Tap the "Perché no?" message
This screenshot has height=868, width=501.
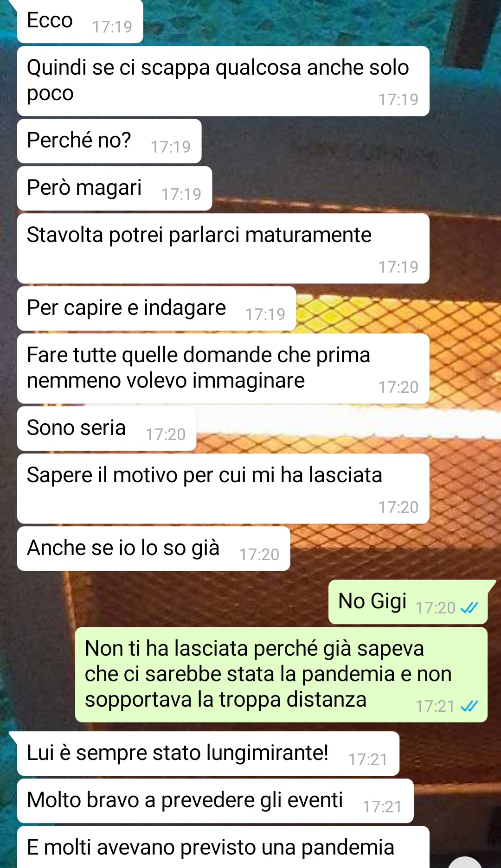(x=109, y=141)
